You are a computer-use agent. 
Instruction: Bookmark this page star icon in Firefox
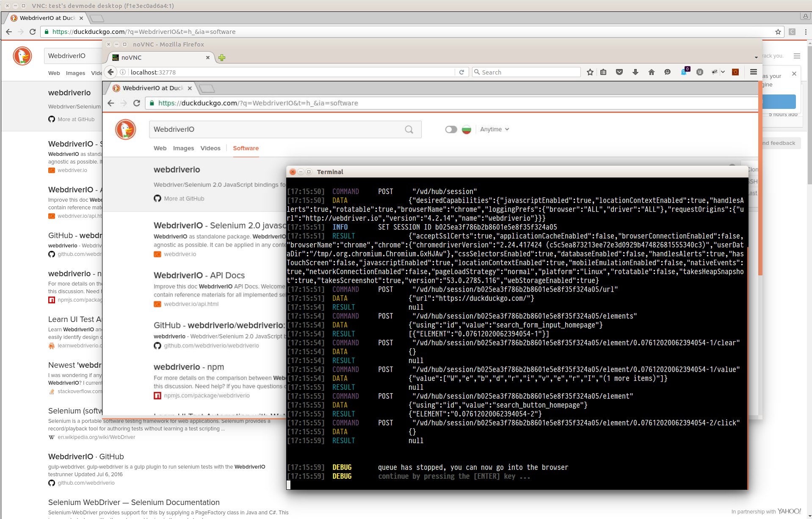click(x=590, y=72)
